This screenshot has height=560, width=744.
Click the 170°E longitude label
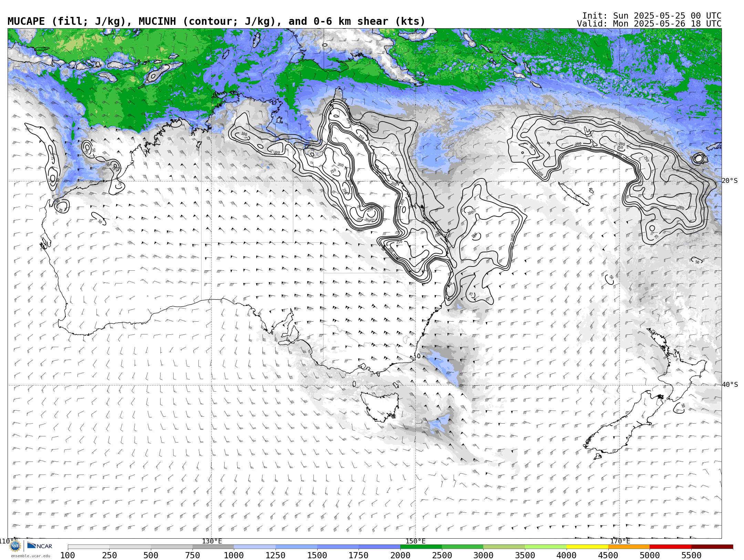click(620, 541)
